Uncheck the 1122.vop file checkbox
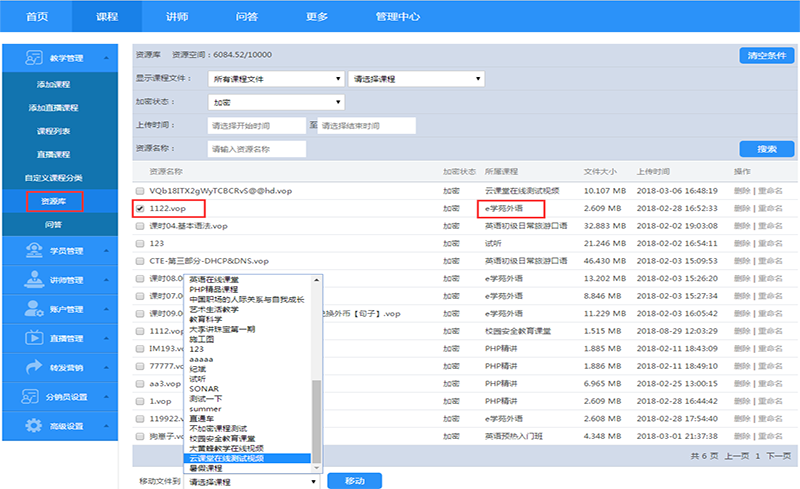This screenshot has height=489, width=800. click(x=140, y=208)
